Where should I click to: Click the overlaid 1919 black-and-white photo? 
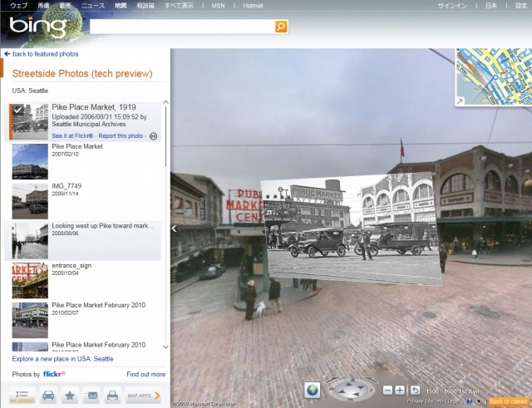click(x=351, y=229)
